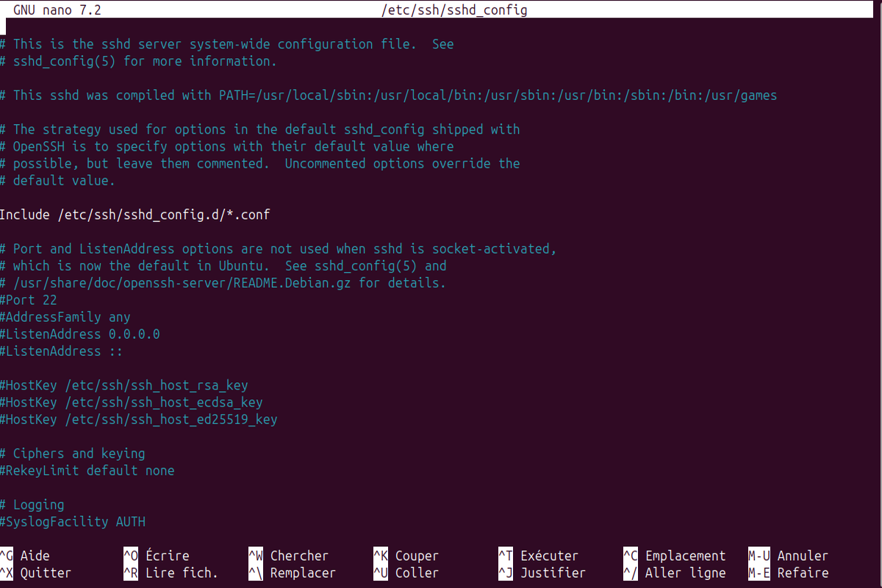Click the #AddressFamily any line

65,317
